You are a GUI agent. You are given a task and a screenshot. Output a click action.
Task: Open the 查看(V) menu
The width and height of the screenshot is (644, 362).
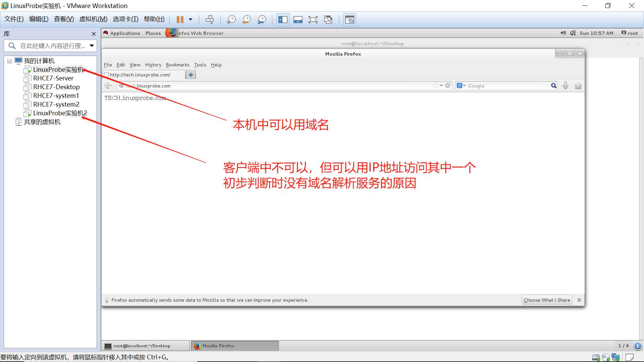point(64,19)
